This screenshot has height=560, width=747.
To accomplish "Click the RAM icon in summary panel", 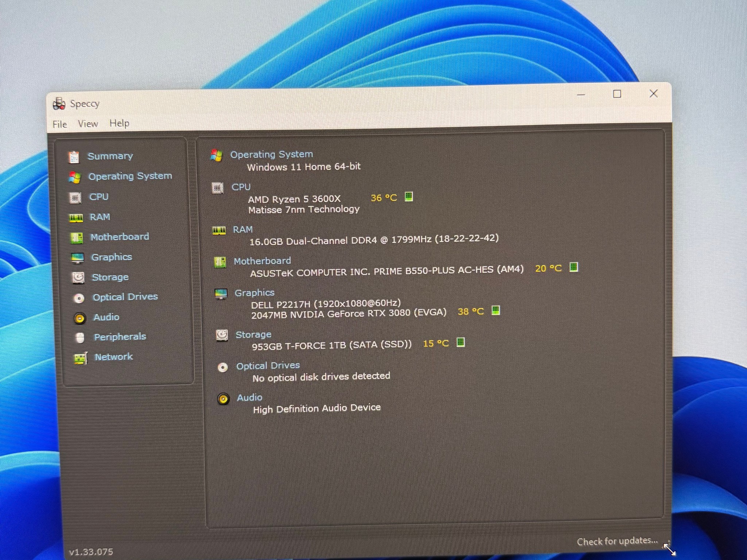I will click(x=219, y=230).
